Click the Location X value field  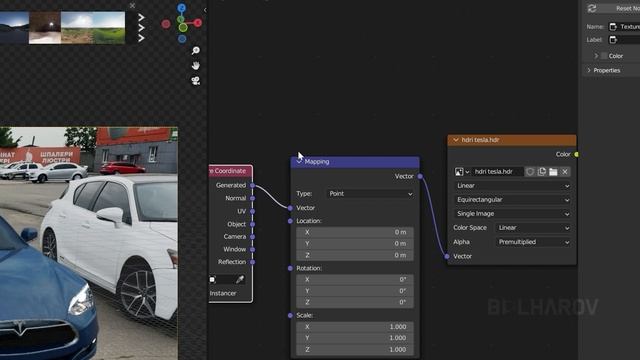354,232
